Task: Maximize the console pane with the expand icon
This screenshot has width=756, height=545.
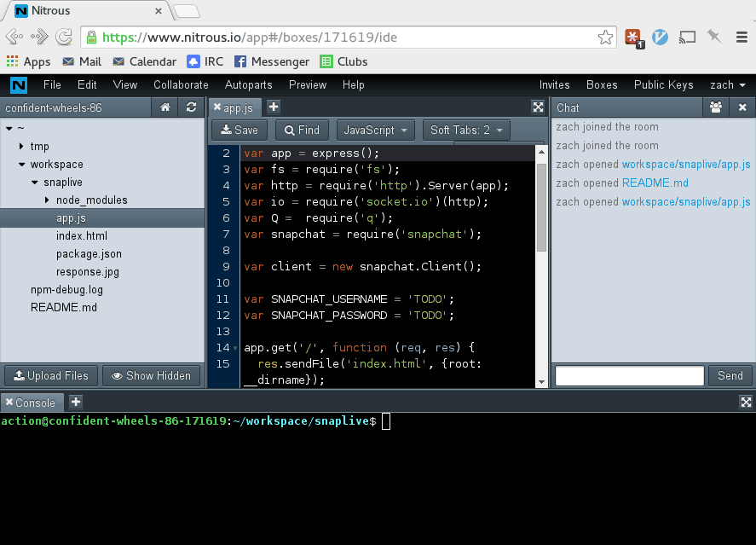Action: [x=746, y=402]
